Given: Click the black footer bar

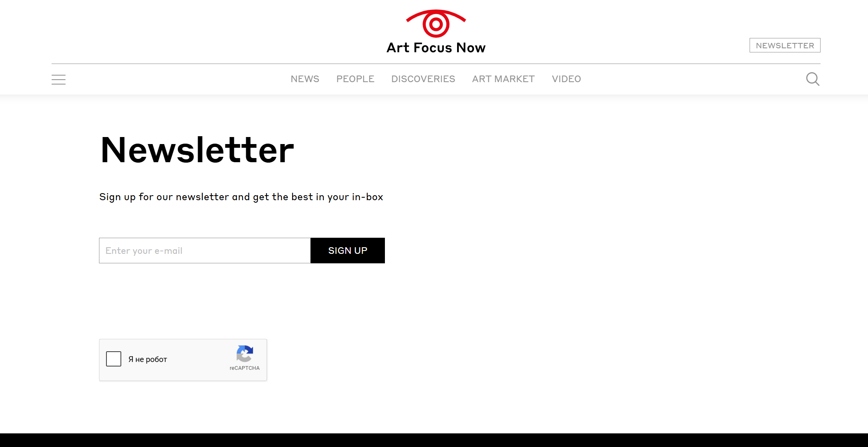Looking at the screenshot, I should [x=434, y=440].
